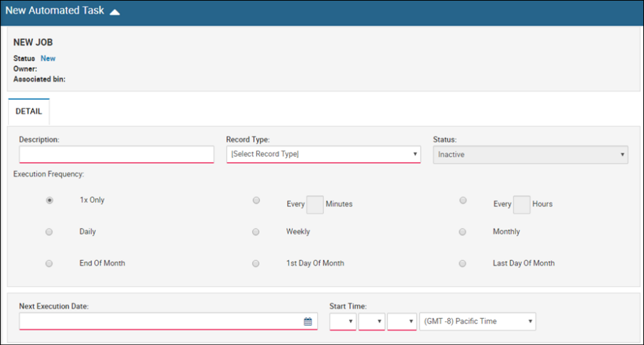Choose 1st Day Of Month option
The image size is (644, 345).
256,264
